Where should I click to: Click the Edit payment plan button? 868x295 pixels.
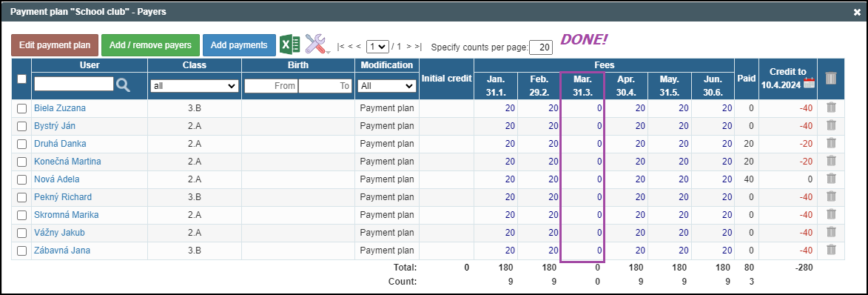(55, 45)
